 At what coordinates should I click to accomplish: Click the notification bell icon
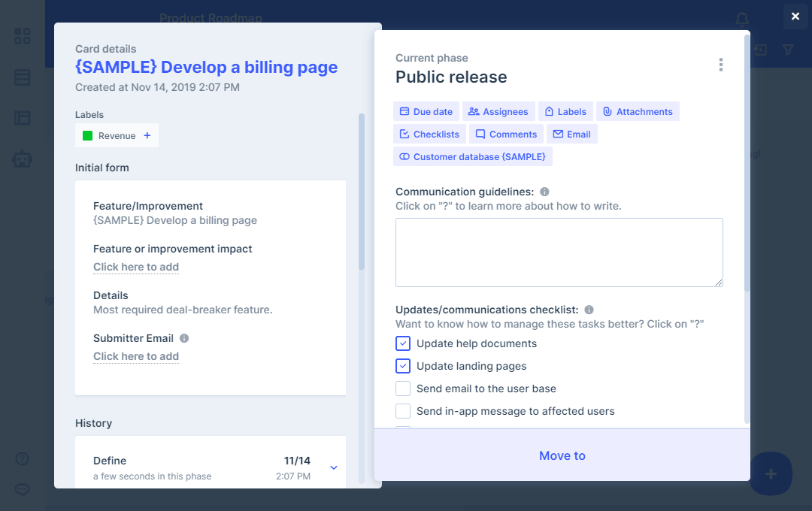tap(742, 19)
